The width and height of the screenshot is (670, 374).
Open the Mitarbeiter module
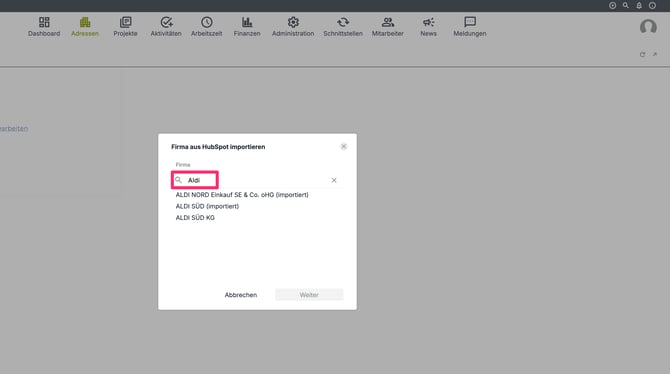click(x=388, y=27)
